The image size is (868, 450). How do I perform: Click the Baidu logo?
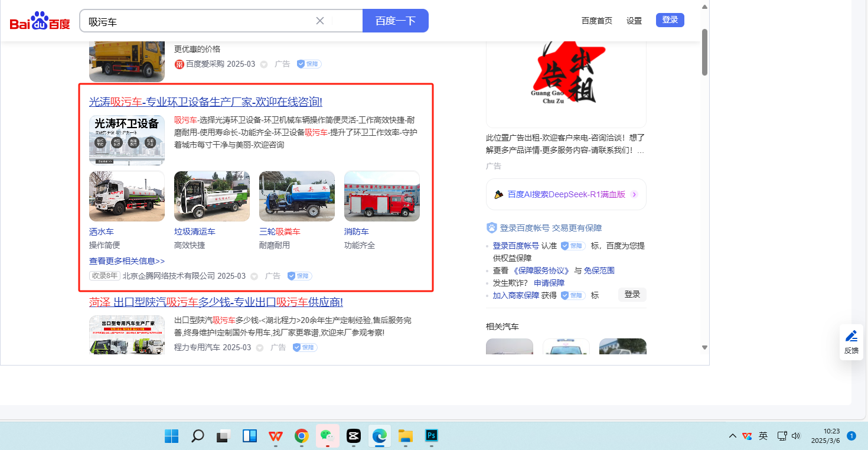click(x=40, y=21)
